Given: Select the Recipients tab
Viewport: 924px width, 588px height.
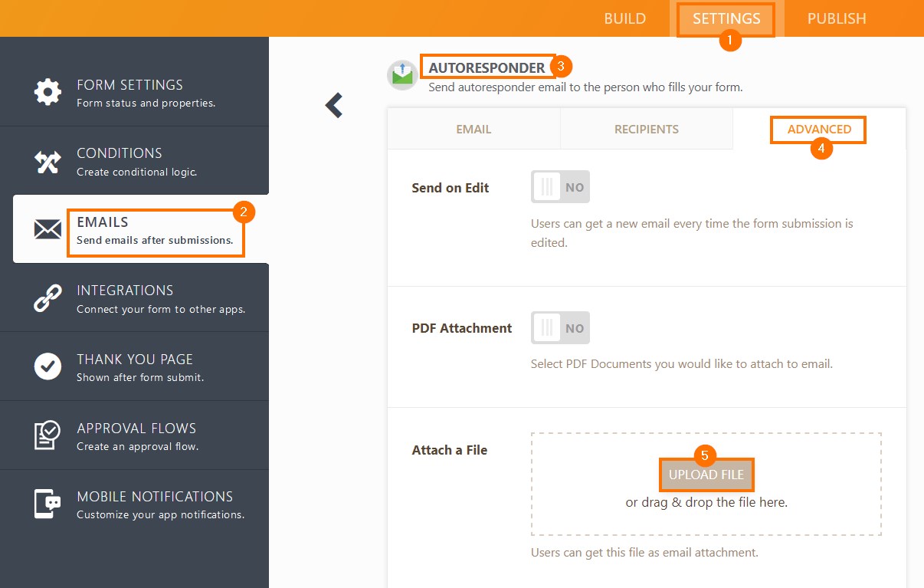Looking at the screenshot, I should (647, 129).
